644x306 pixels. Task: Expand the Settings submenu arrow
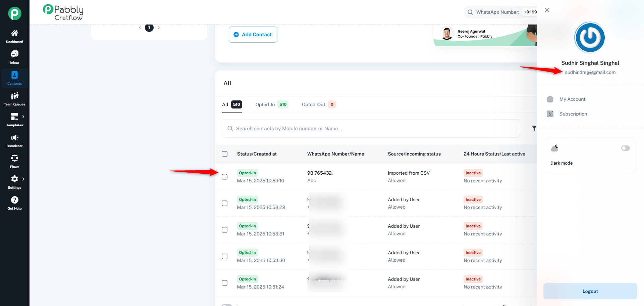pyautogui.click(x=23, y=179)
